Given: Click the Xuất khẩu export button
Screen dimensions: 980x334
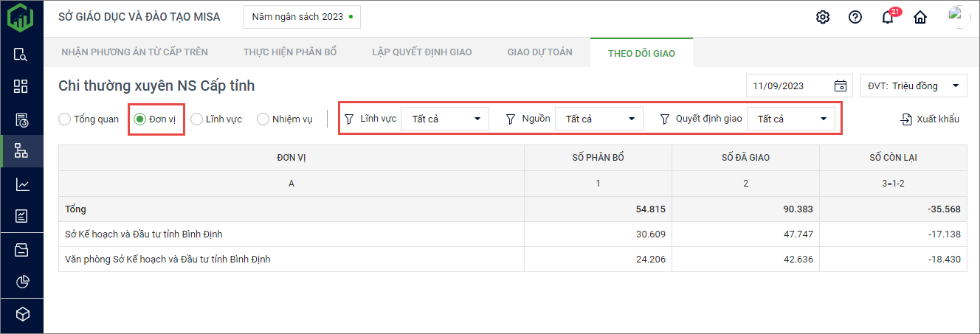Looking at the screenshot, I should point(930,119).
